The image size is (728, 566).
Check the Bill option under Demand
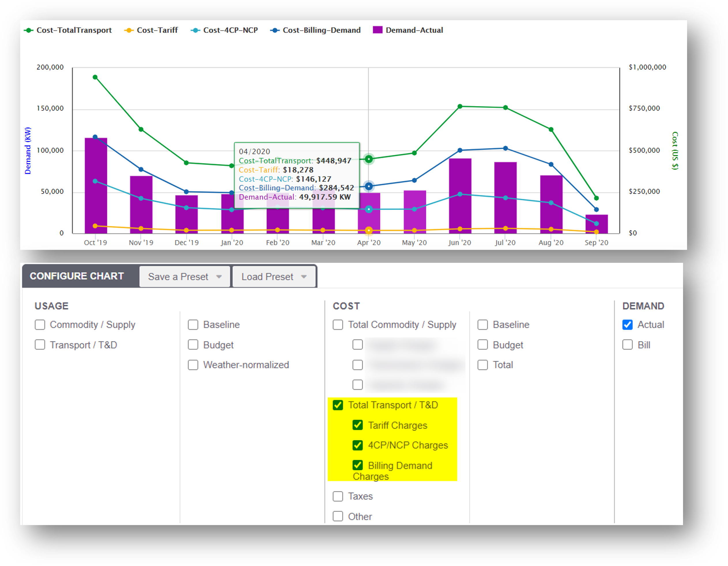tap(627, 345)
